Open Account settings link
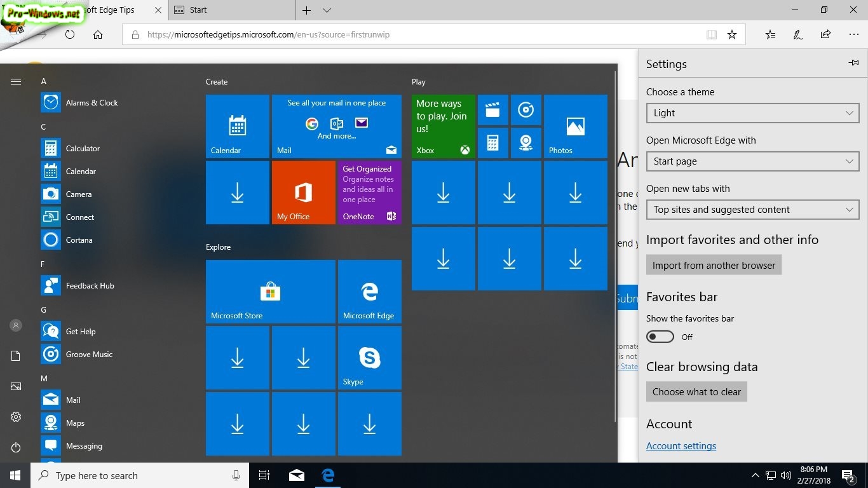The width and height of the screenshot is (868, 488). click(x=681, y=446)
